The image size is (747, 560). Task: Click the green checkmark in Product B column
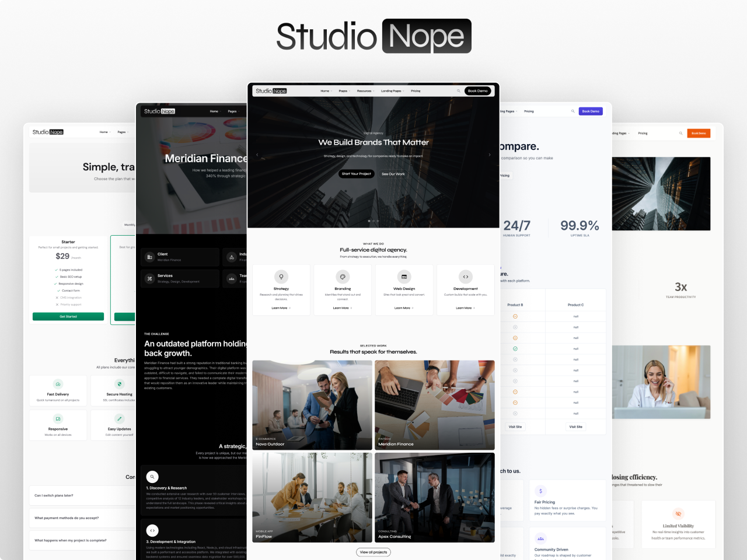pos(515,349)
